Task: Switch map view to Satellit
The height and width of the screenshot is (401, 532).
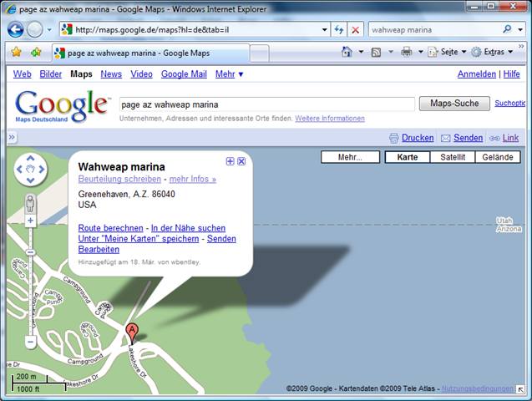Action: coord(453,157)
